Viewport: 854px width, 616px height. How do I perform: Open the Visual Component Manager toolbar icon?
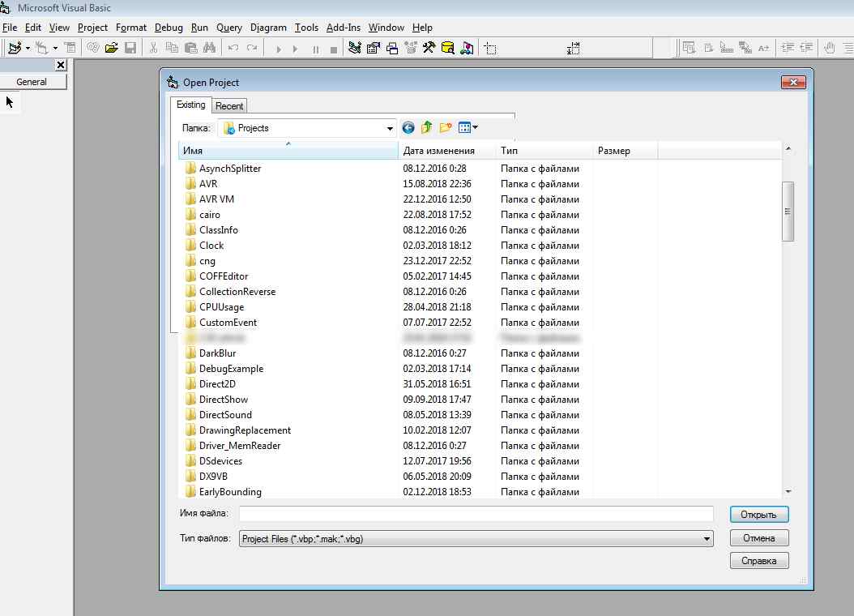click(x=467, y=48)
